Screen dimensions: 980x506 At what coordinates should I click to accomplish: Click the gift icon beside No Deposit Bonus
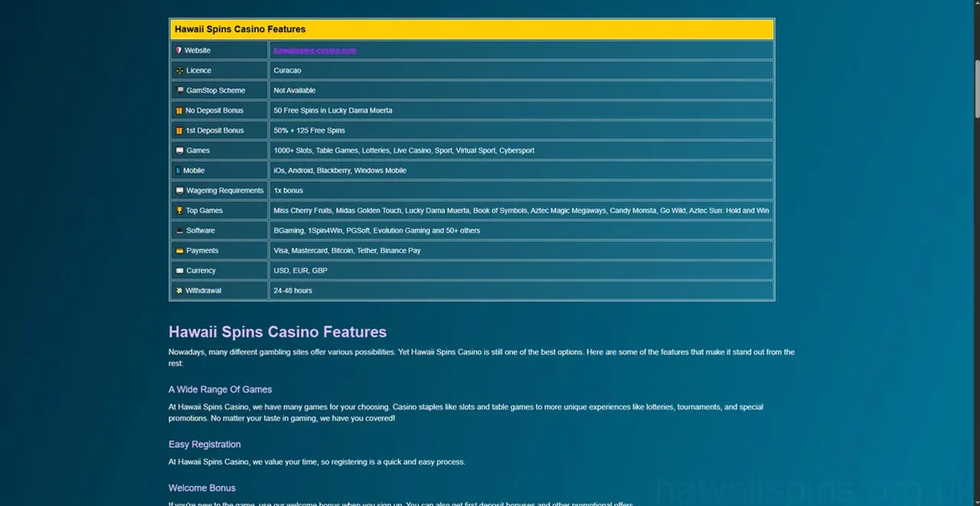[179, 110]
